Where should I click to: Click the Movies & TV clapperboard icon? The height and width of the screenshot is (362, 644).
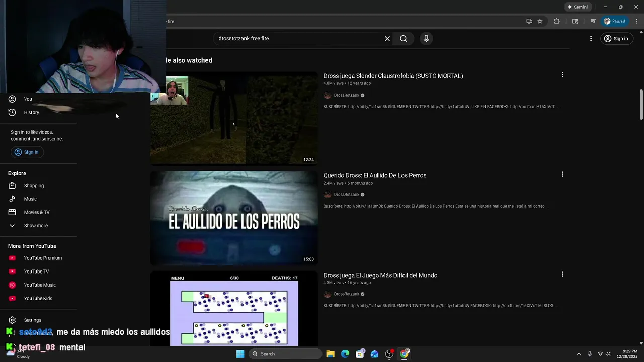click(12, 212)
